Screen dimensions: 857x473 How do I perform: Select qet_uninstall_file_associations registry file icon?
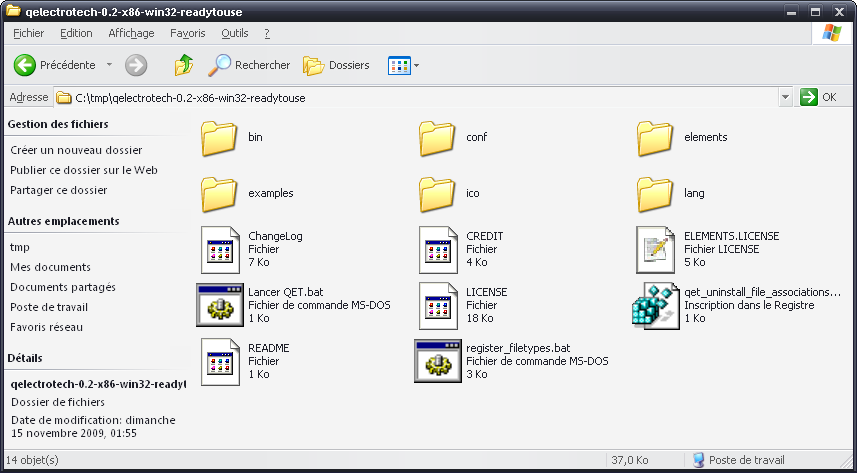[x=656, y=306]
